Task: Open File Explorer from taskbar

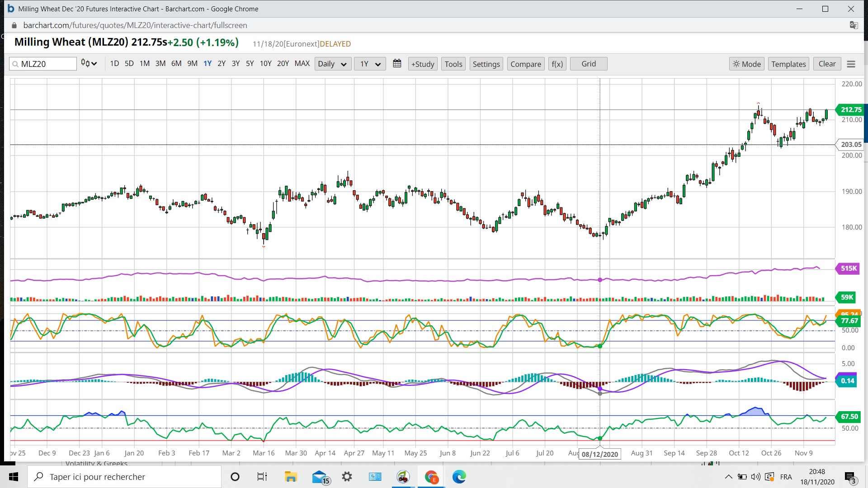Action: pos(290,477)
